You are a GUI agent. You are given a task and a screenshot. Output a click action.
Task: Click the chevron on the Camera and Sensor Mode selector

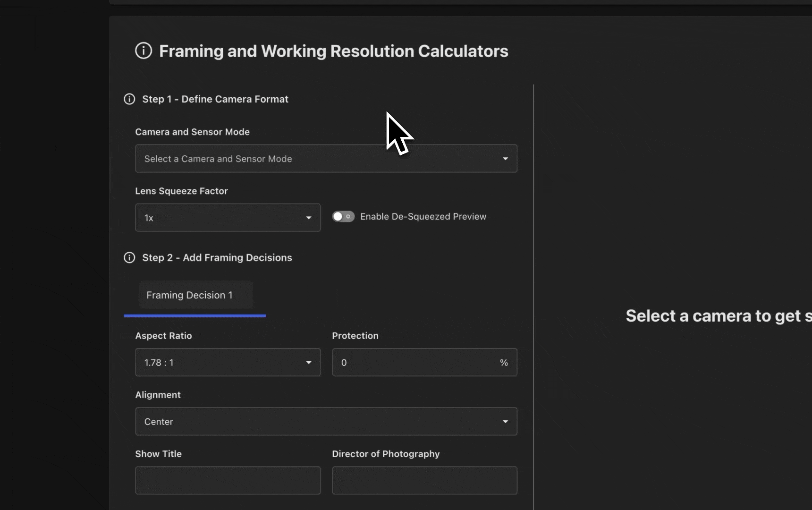[505, 159]
